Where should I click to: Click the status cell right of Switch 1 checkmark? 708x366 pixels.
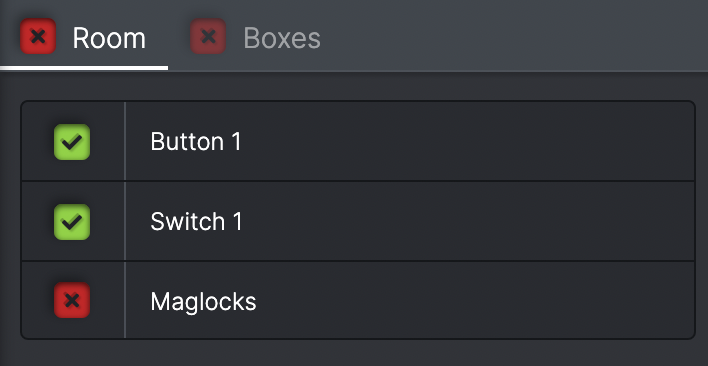click(x=107, y=222)
